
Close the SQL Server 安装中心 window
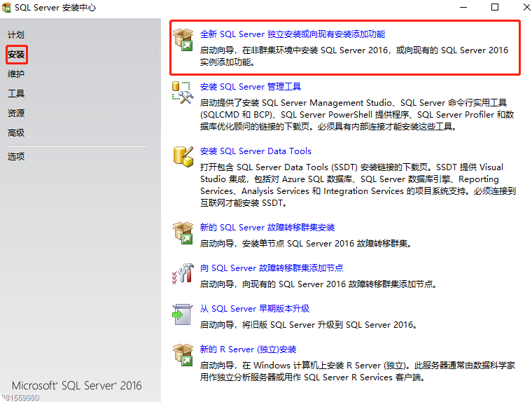click(526, 7)
